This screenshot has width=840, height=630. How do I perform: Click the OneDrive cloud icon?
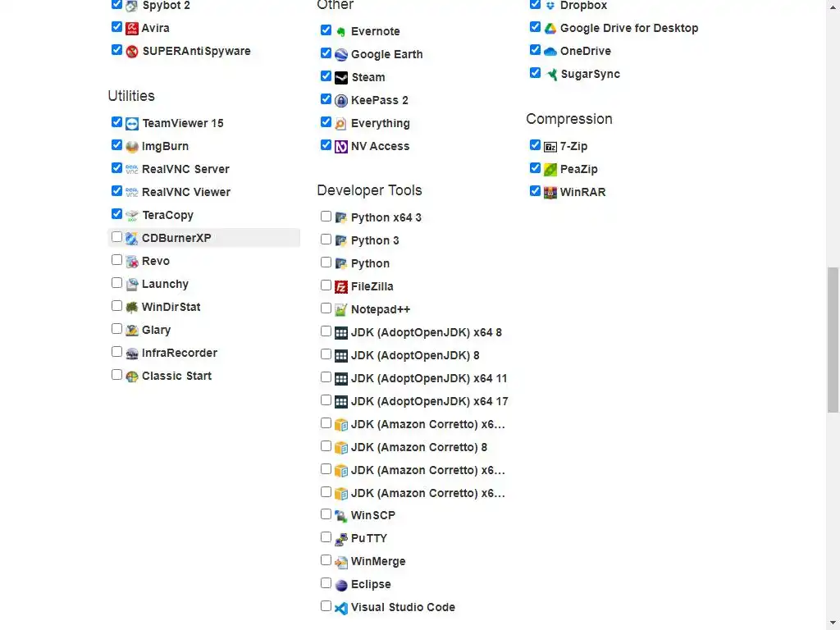coord(550,52)
